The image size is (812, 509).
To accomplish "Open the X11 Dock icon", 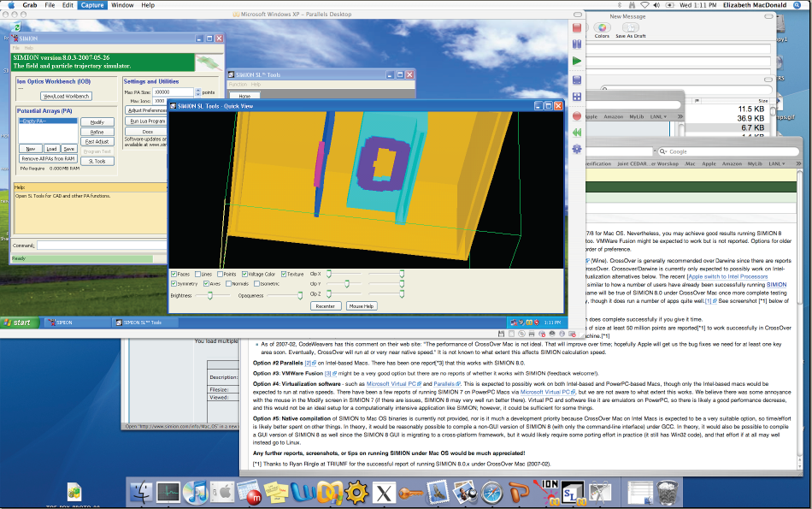I will (384, 493).
